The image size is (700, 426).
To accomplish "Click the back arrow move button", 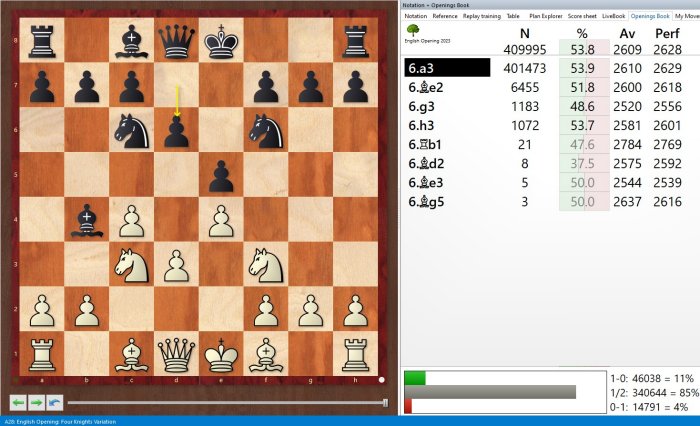I will point(18,402).
